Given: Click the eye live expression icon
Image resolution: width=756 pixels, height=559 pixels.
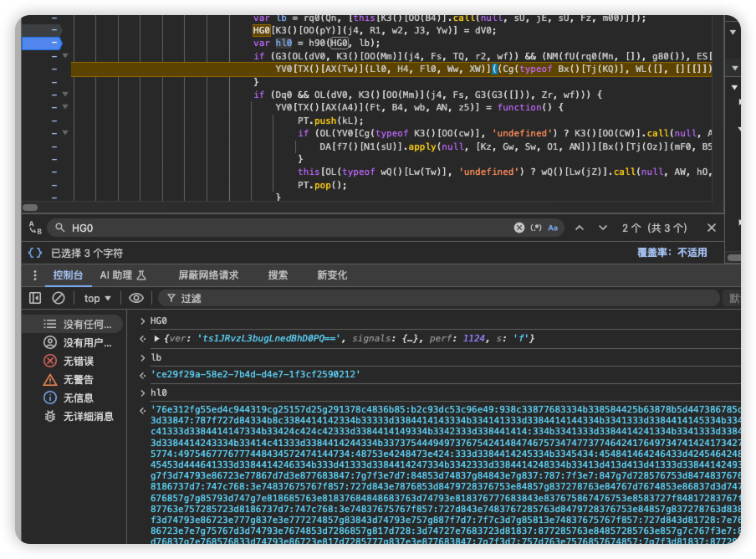Looking at the screenshot, I should click(x=136, y=298).
